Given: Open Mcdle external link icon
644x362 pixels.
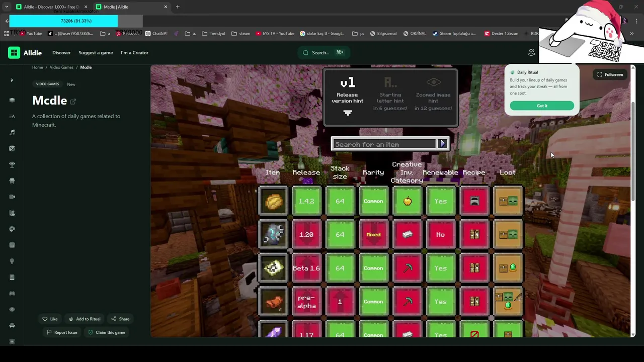Looking at the screenshot, I should (73, 101).
